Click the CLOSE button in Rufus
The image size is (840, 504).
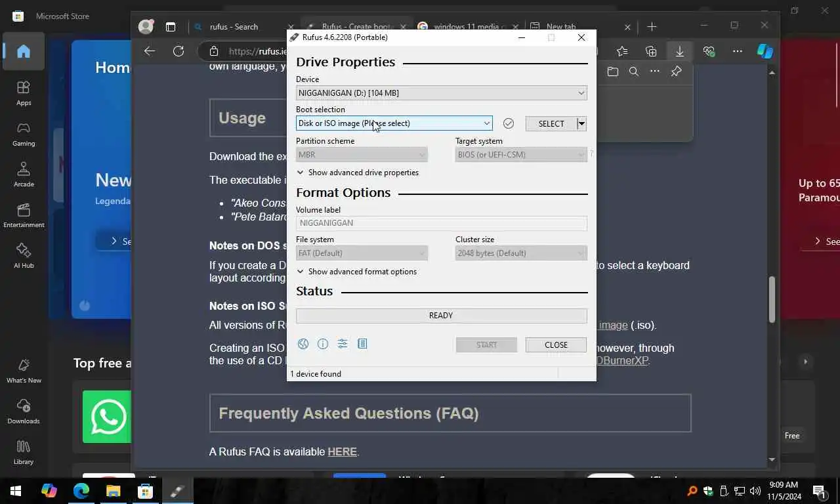click(556, 345)
